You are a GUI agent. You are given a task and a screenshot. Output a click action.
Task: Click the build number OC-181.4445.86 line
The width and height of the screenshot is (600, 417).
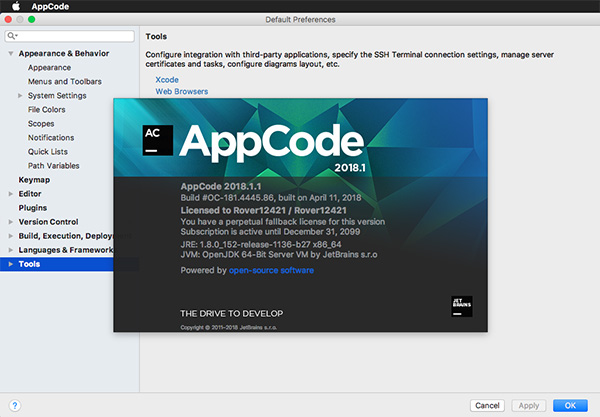(271, 198)
